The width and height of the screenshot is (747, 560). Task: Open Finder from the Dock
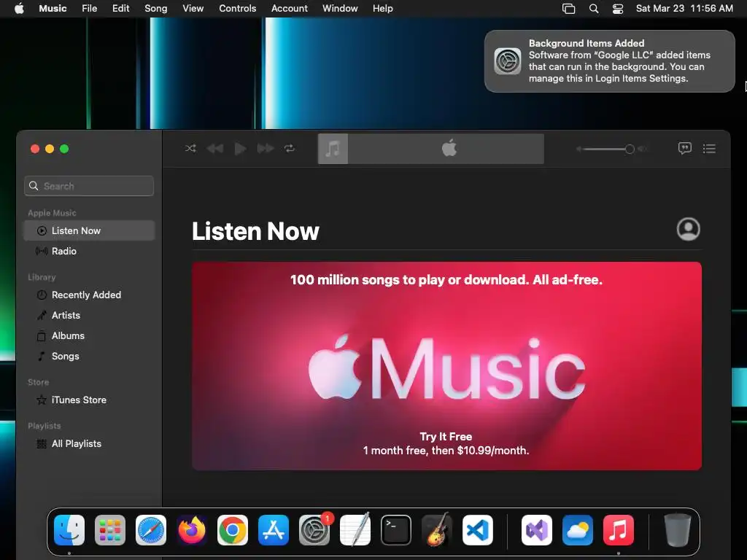coord(69,530)
